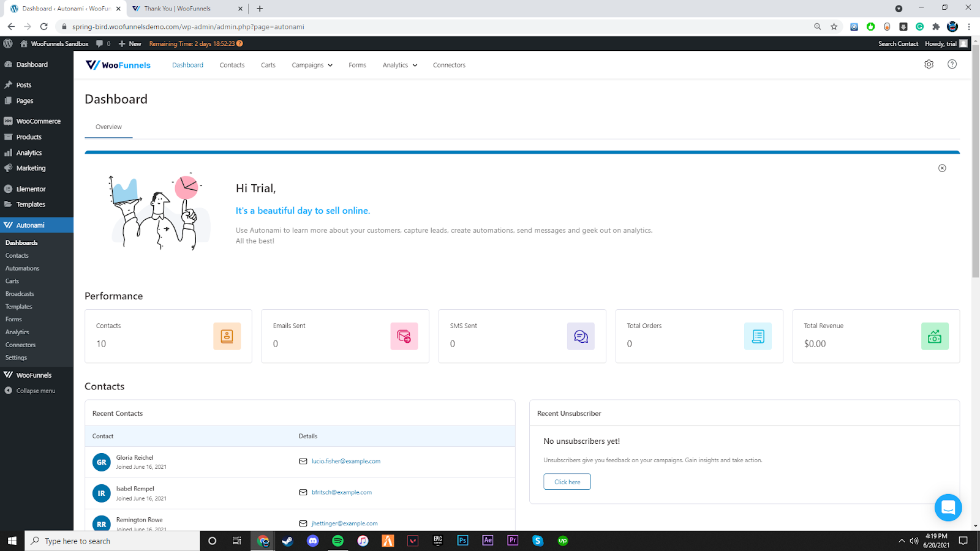Viewport: 980px width, 551px height.
Task: Select the Overview tab
Action: [x=108, y=127]
